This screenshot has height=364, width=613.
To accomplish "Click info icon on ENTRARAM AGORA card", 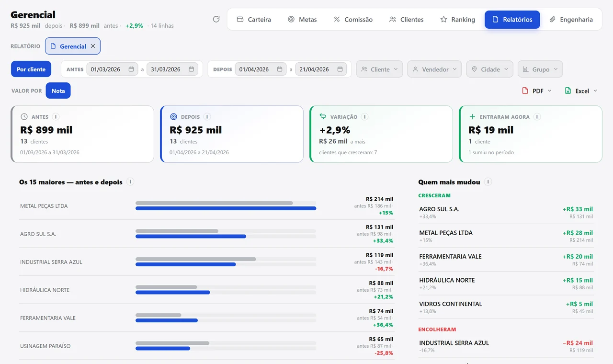I will (537, 116).
